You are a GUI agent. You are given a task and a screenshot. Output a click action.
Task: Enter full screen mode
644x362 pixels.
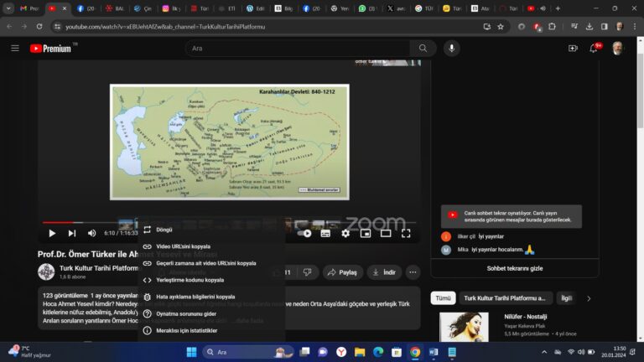406,233
